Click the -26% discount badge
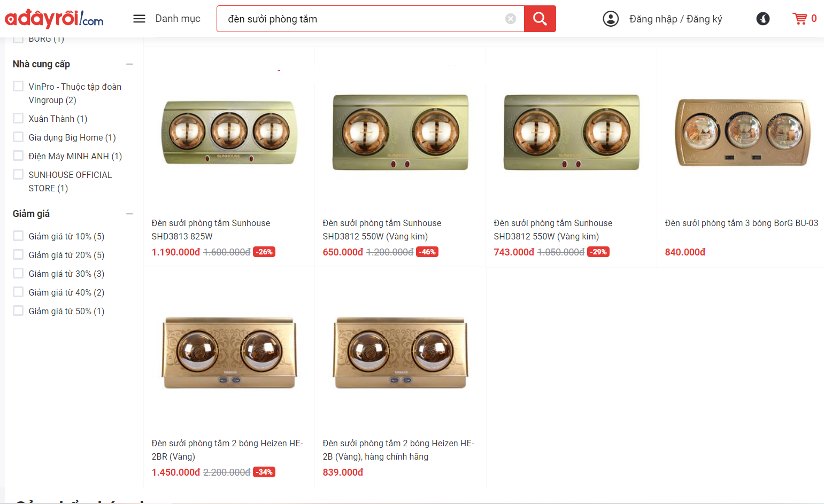This screenshot has width=824, height=504. 265,252
